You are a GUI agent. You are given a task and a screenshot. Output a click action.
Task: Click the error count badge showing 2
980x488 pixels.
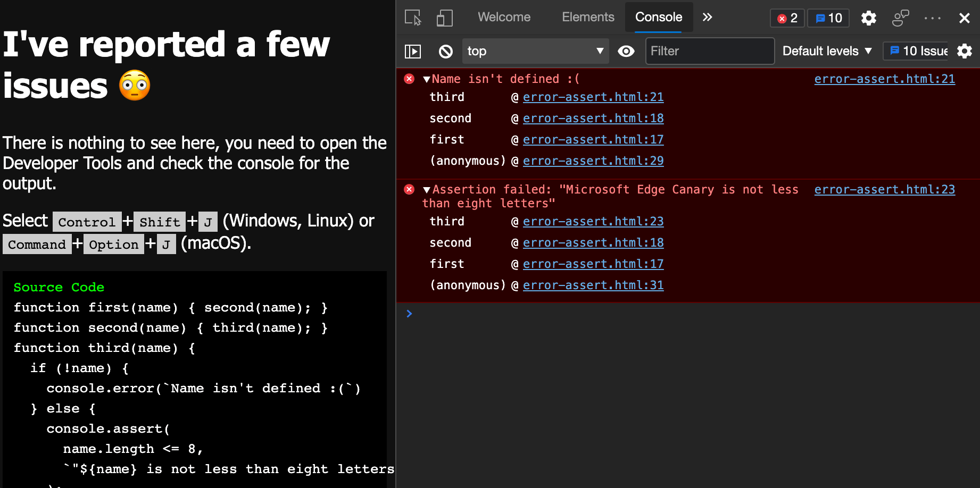[787, 18]
